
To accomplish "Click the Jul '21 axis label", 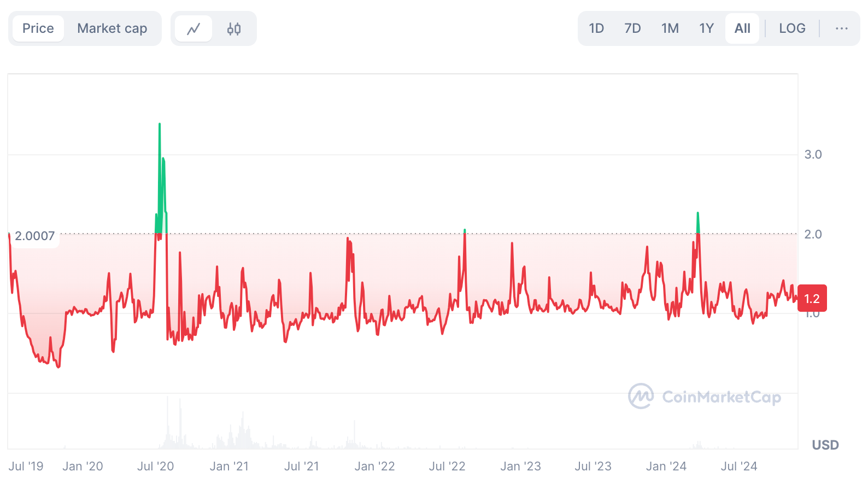I will tap(301, 467).
